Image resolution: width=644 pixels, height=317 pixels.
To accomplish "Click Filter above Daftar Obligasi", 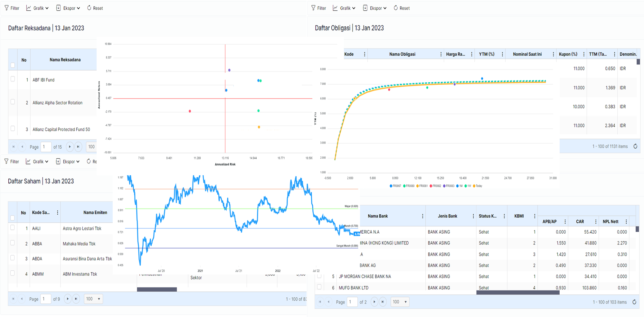I will (318, 8).
